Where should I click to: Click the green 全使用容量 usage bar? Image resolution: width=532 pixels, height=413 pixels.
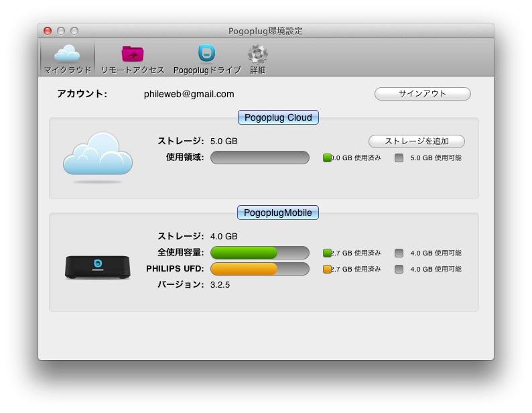coord(260,253)
